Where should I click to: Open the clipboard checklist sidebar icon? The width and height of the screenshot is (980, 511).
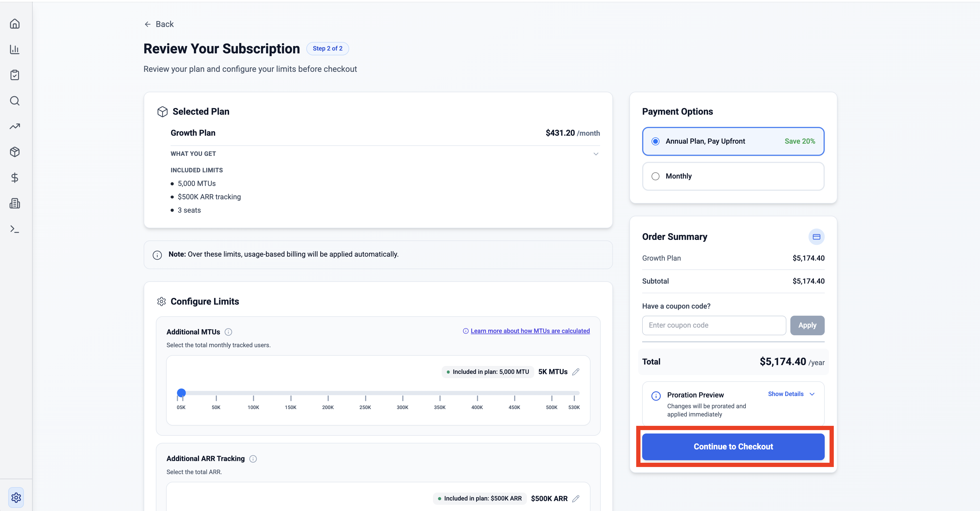[15, 75]
